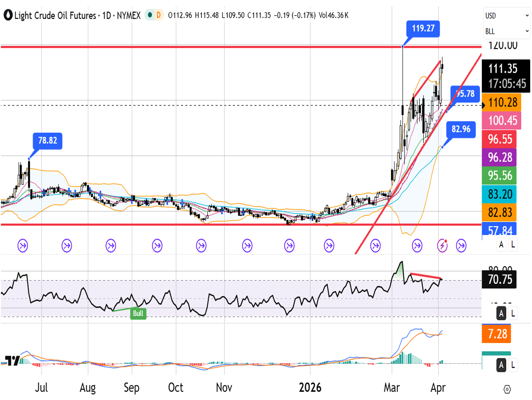
Task: Click the contract rollover icon below Nov
Action: [x=247, y=246]
